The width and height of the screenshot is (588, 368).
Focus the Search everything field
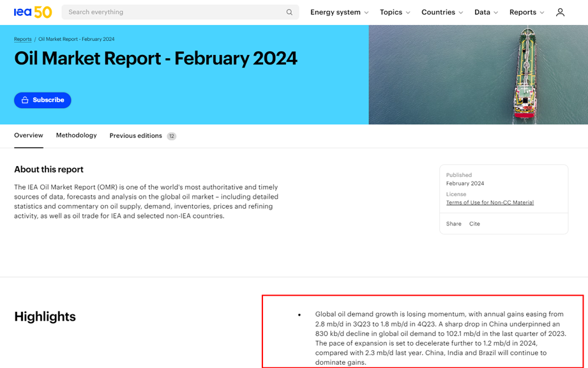coord(172,12)
